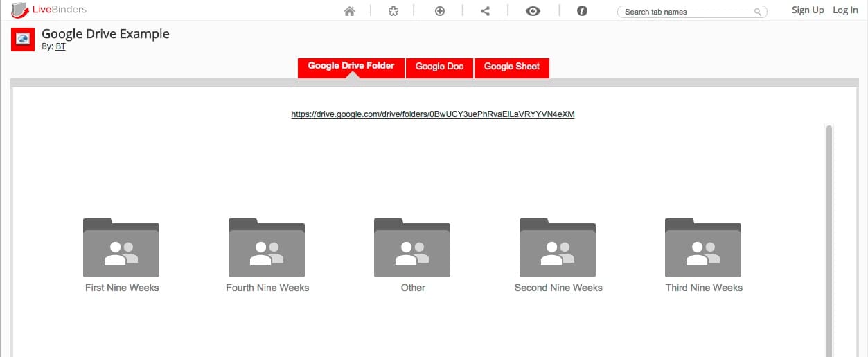Open the binder info icon
Screen dimensions: 868x357
pyautogui.click(x=582, y=11)
